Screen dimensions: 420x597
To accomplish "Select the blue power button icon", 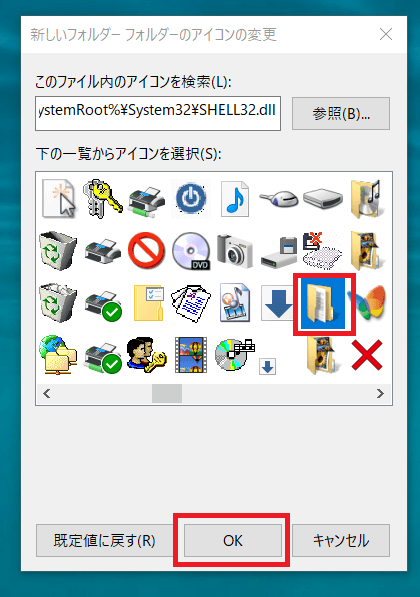I will pyautogui.click(x=190, y=199).
